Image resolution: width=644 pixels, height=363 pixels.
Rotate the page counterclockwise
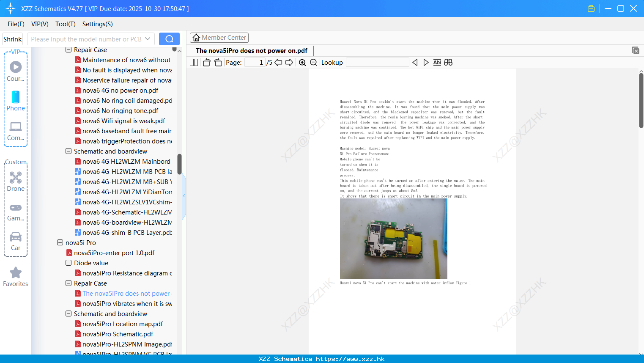point(206,63)
